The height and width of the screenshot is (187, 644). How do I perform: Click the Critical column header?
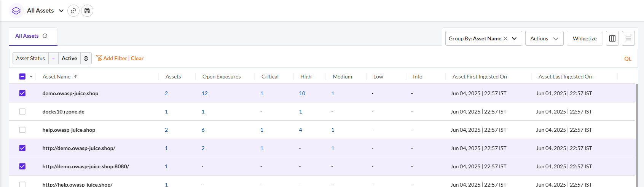coord(270,77)
